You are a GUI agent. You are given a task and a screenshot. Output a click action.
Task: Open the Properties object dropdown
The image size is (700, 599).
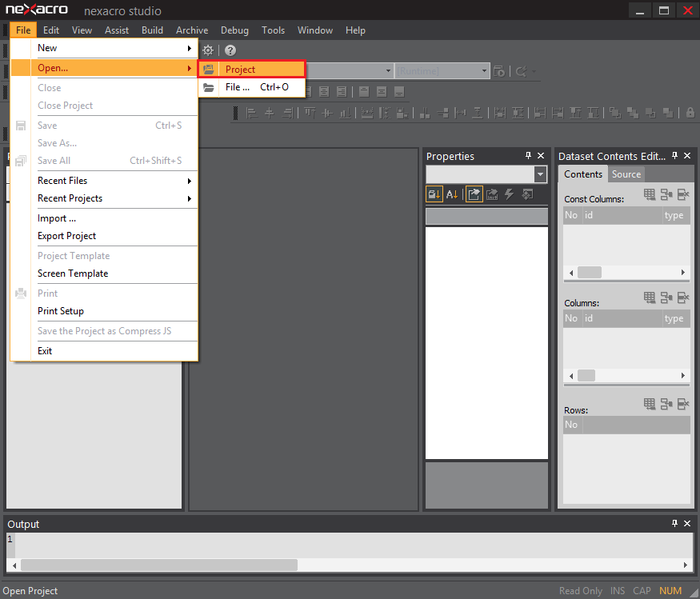[540, 174]
